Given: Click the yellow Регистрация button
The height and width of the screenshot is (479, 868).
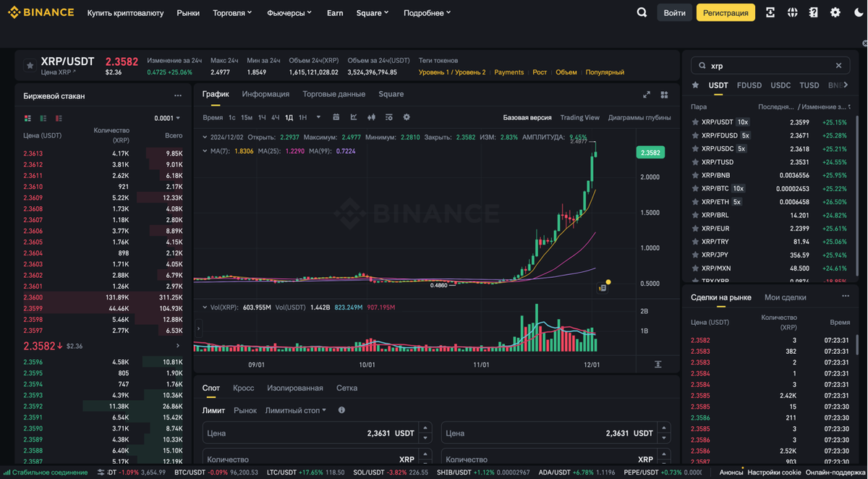Looking at the screenshot, I should tap(726, 12).
